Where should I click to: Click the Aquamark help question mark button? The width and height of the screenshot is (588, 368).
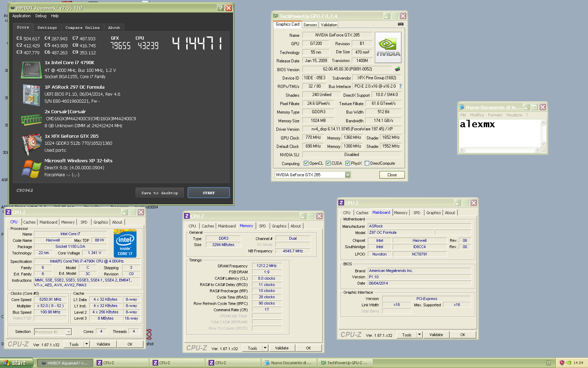point(220,8)
